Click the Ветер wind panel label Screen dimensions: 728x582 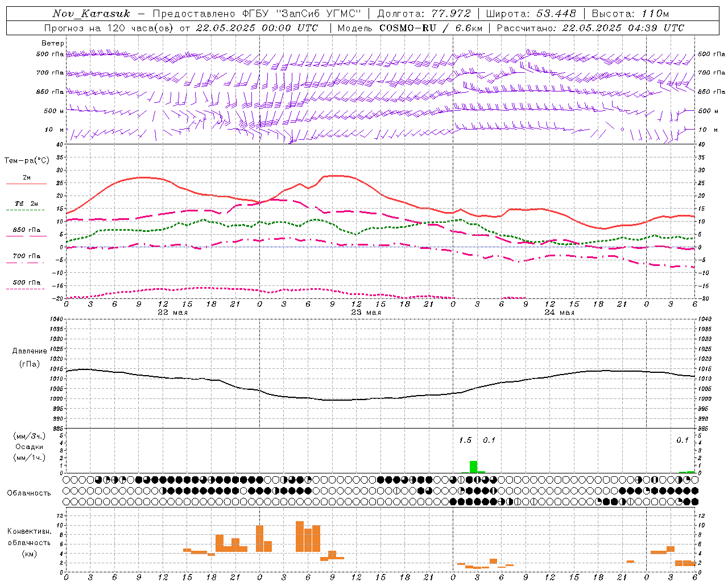pyautogui.click(x=53, y=43)
